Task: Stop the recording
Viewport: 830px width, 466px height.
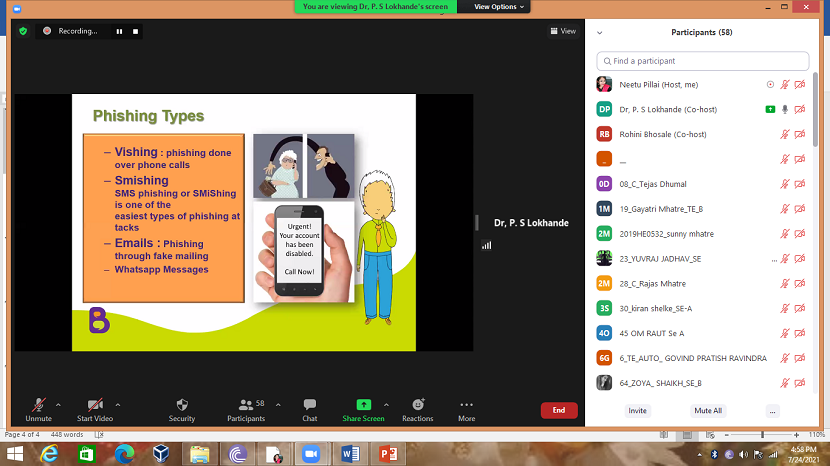Action: pyautogui.click(x=136, y=31)
